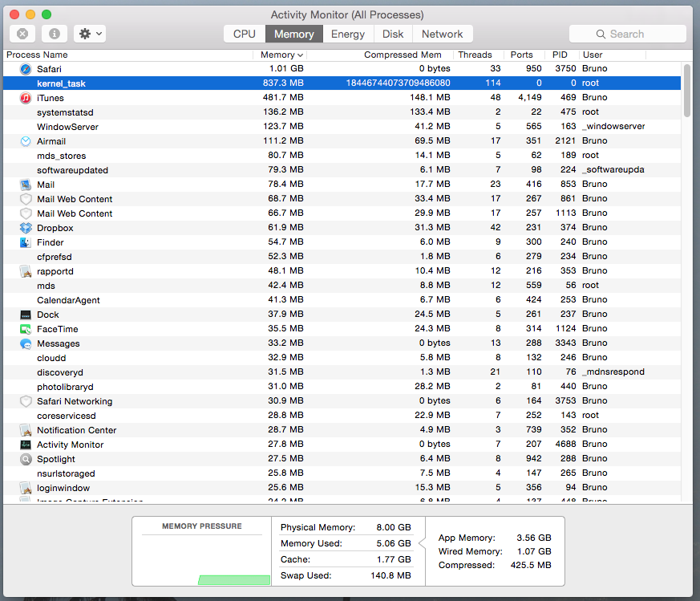
Task: Click the FaceTime camera icon
Action: [x=26, y=329]
